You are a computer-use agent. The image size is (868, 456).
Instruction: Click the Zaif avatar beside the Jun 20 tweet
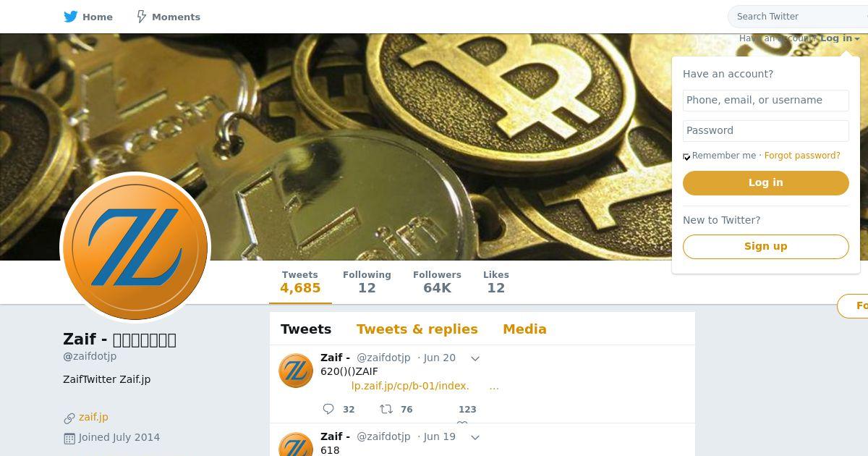pyautogui.click(x=296, y=371)
